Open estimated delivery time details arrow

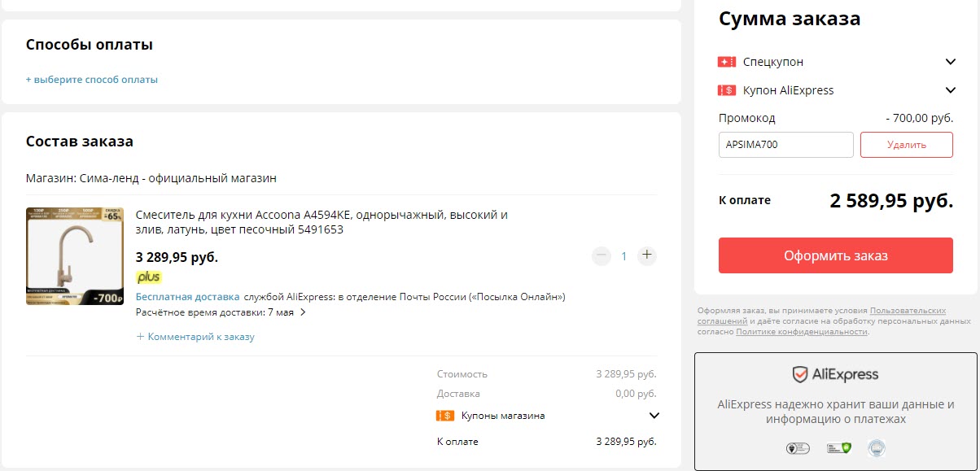303,312
